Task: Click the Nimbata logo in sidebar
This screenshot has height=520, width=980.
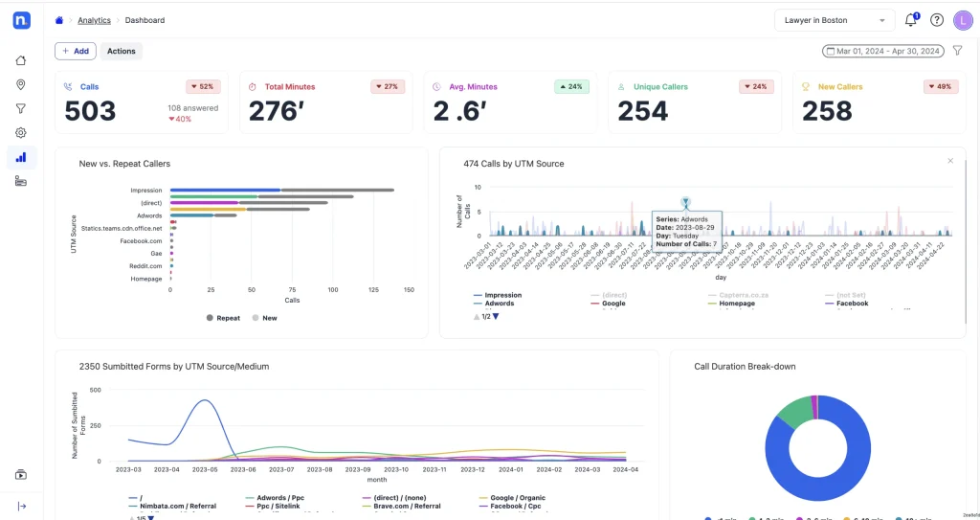Action: coord(21,20)
